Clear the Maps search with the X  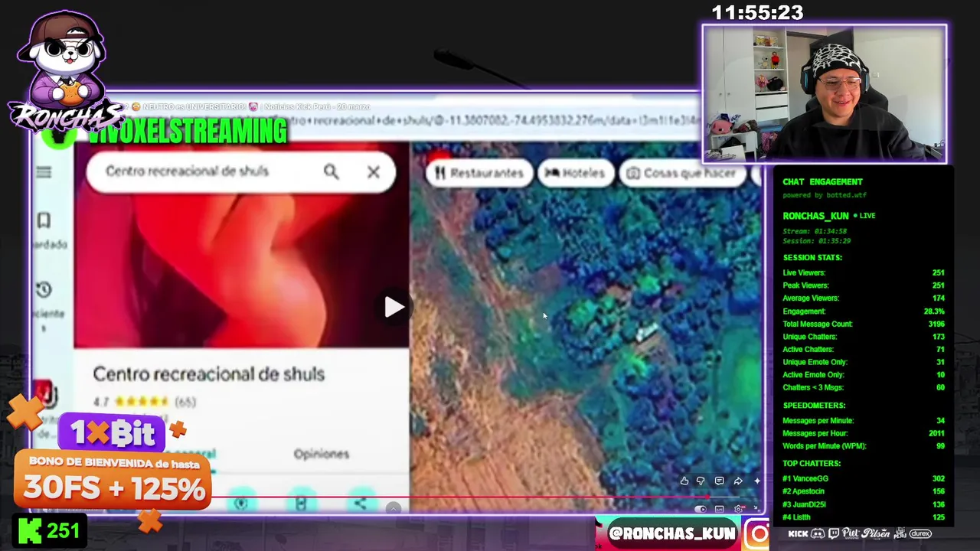tap(373, 171)
